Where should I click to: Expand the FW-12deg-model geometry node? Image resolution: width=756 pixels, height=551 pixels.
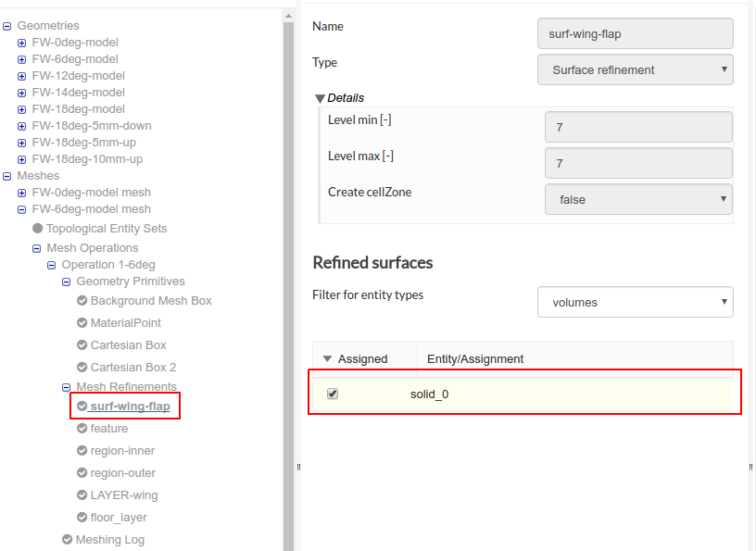pyautogui.click(x=22, y=76)
